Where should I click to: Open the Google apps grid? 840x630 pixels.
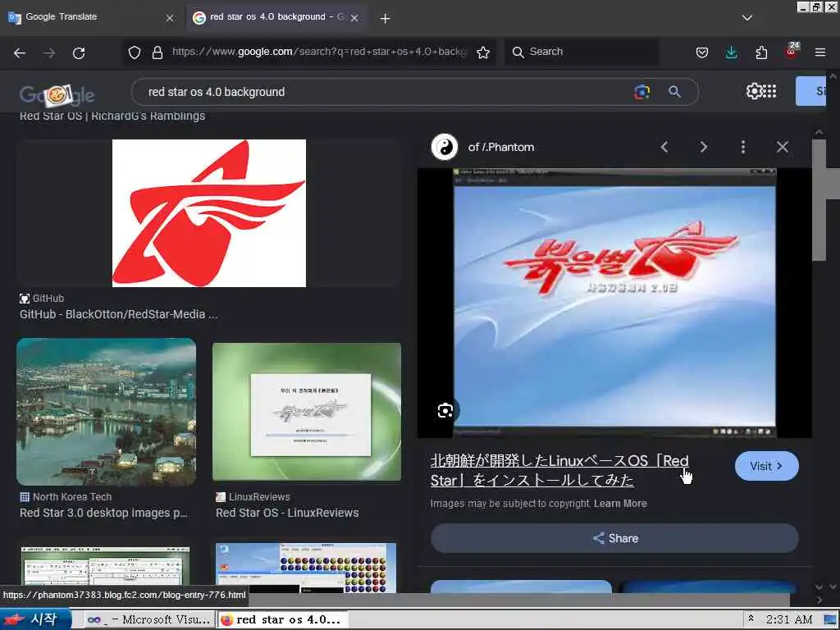(769, 91)
